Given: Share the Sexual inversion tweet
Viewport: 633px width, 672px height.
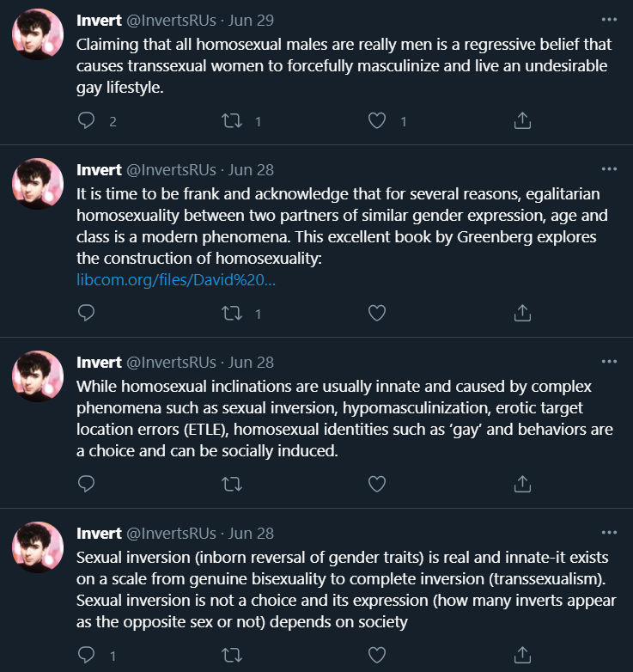Looking at the screenshot, I should (x=522, y=655).
